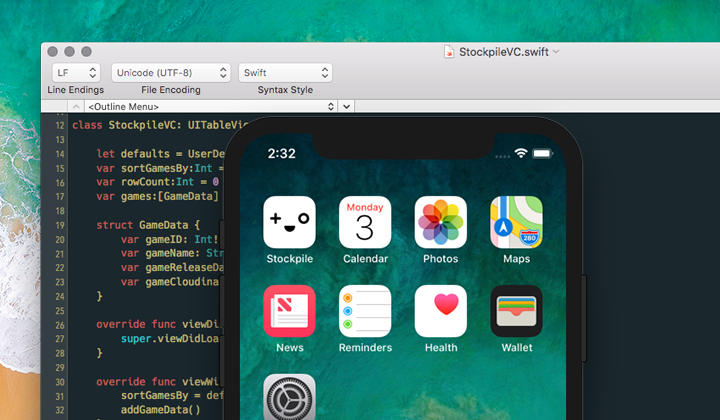
Task: Open the Photos app
Action: tap(440, 222)
